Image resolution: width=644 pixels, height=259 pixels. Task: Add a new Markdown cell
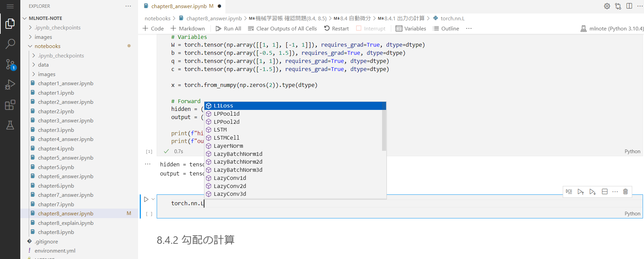click(188, 28)
